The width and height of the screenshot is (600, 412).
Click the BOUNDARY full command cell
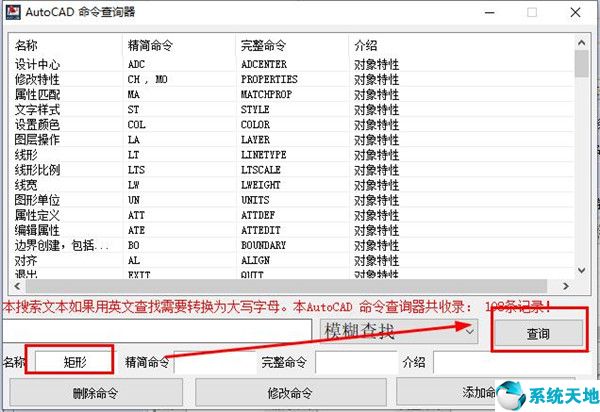[x=264, y=245]
